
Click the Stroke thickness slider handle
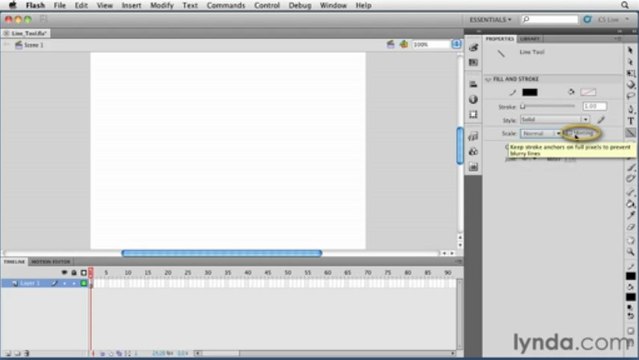click(x=523, y=106)
